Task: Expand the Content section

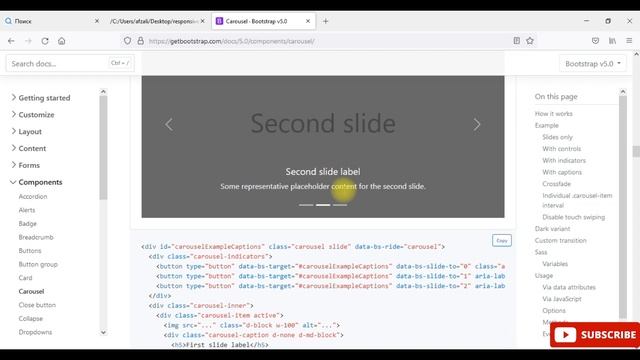Action: [x=29, y=148]
